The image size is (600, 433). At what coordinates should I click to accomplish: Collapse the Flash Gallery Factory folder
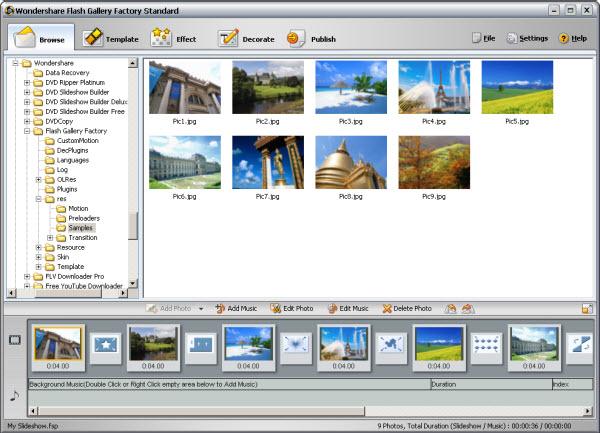pyautogui.click(x=27, y=131)
